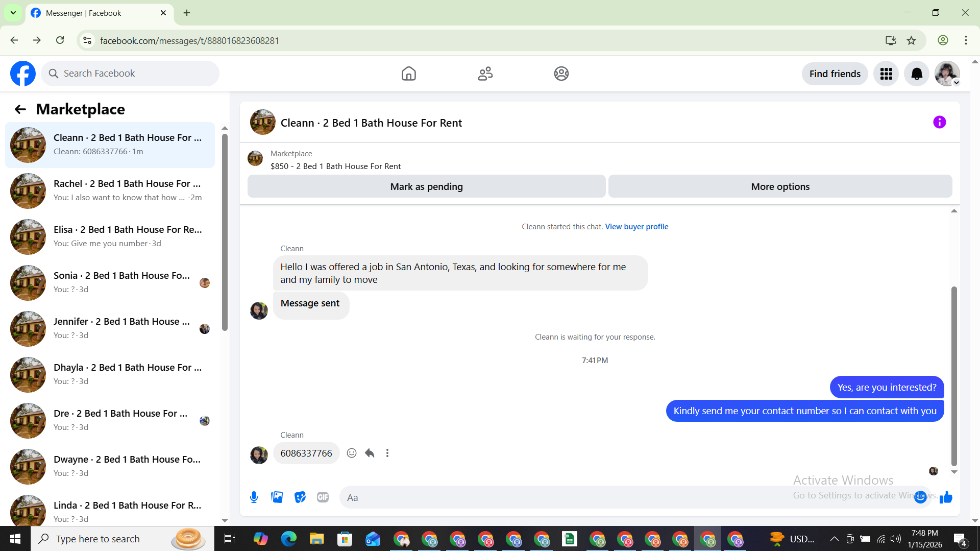Viewport: 980px width, 551px height.
Task: Open the Groups icon in top navigation
Action: pyautogui.click(x=561, y=74)
